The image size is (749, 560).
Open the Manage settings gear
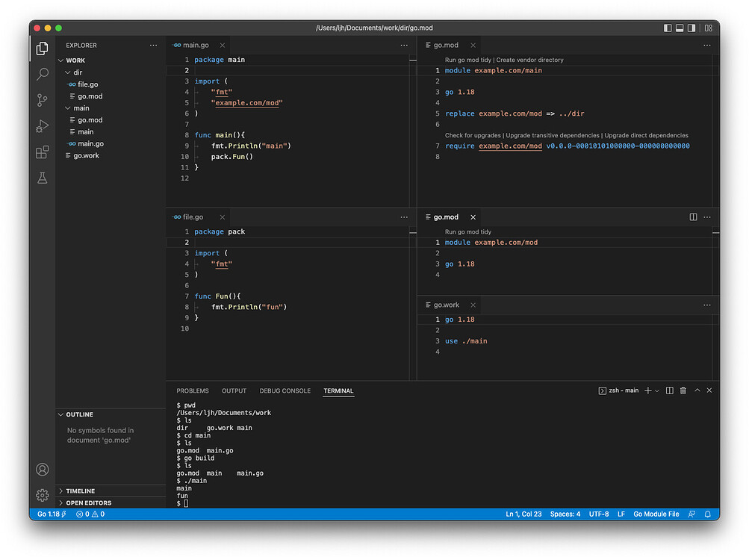click(x=43, y=495)
